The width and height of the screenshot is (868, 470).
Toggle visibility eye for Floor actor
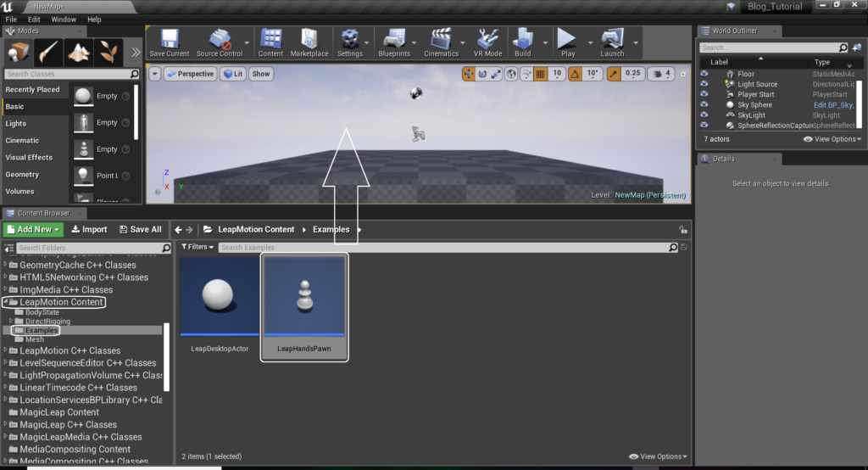pyautogui.click(x=704, y=74)
